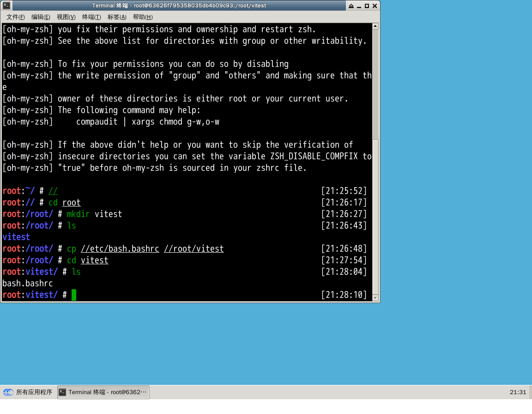Open the 视图(V) menu
Viewport: 532px width, 414px height.
pyautogui.click(x=66, y=17)
